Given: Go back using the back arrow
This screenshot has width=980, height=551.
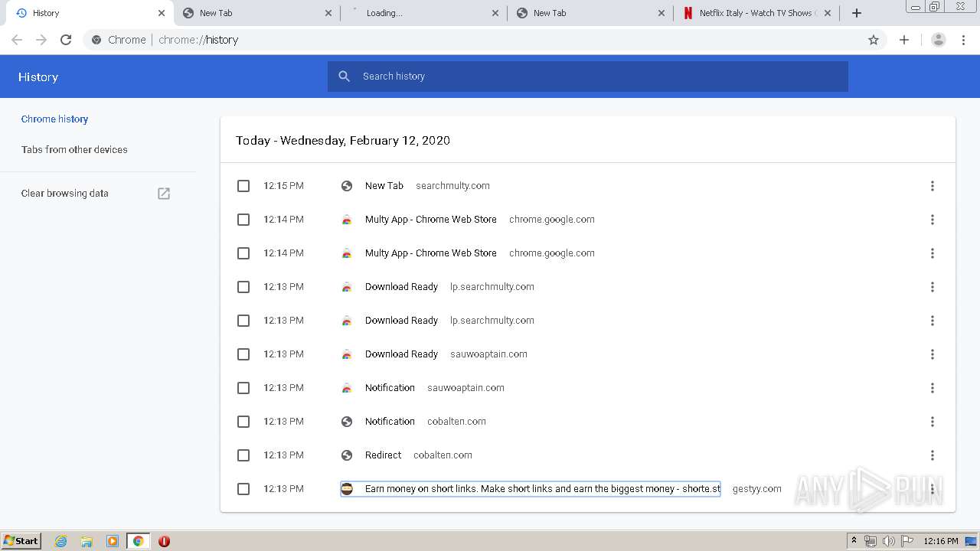Looking at the screenshot, I should 17,40.
